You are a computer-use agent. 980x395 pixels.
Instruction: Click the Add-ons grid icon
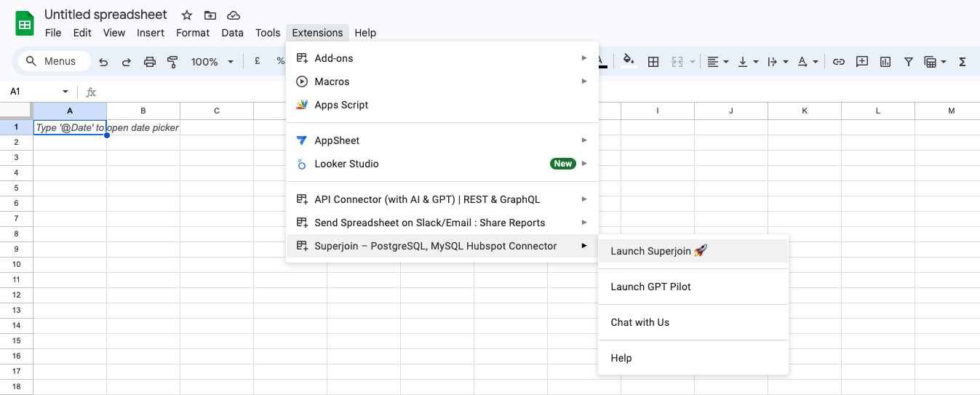[x=302, y=58]
